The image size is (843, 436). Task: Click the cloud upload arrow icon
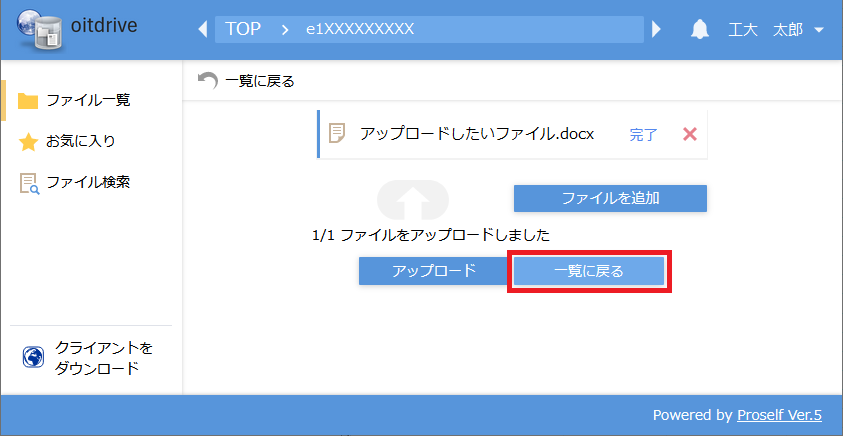[411, 200]
